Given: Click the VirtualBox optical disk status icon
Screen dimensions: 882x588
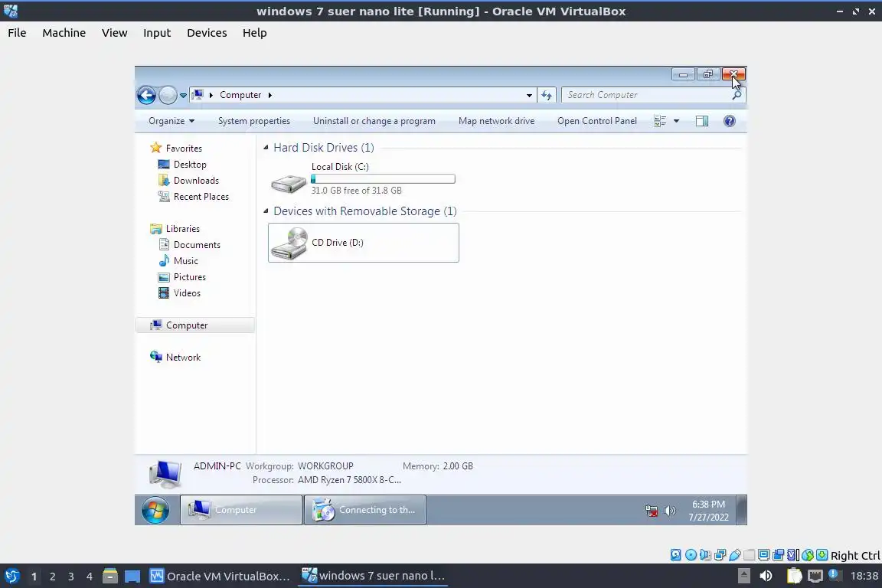Looking at the screenshot, I should [691, 555].
